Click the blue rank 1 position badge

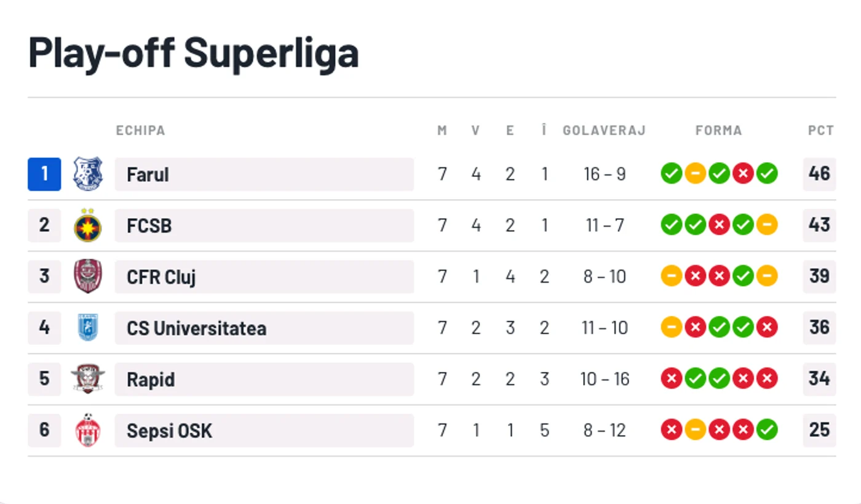44,174
